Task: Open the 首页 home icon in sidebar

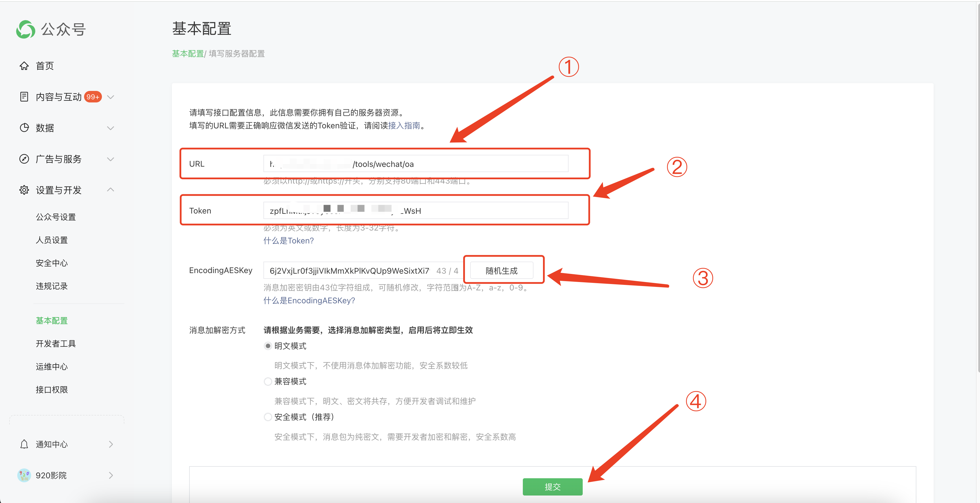Action: pos(24,65)
